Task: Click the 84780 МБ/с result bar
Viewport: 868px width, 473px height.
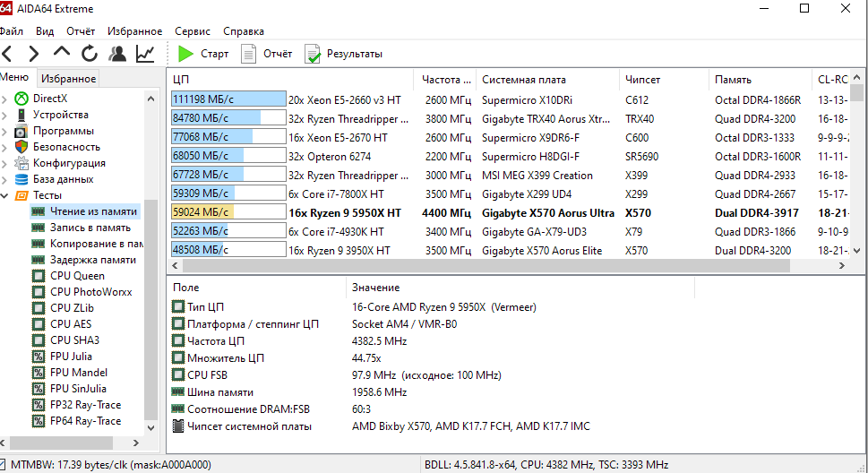Action: (x=228, y=118)
